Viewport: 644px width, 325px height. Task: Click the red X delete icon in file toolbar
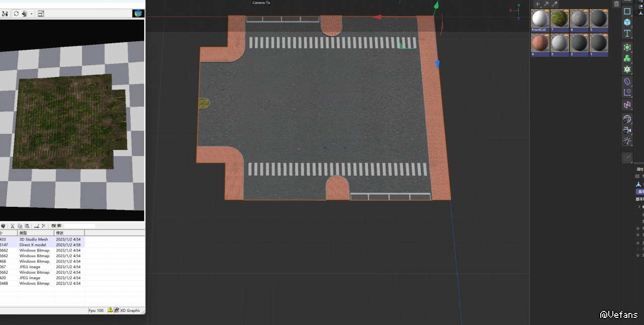pos(44,226)
